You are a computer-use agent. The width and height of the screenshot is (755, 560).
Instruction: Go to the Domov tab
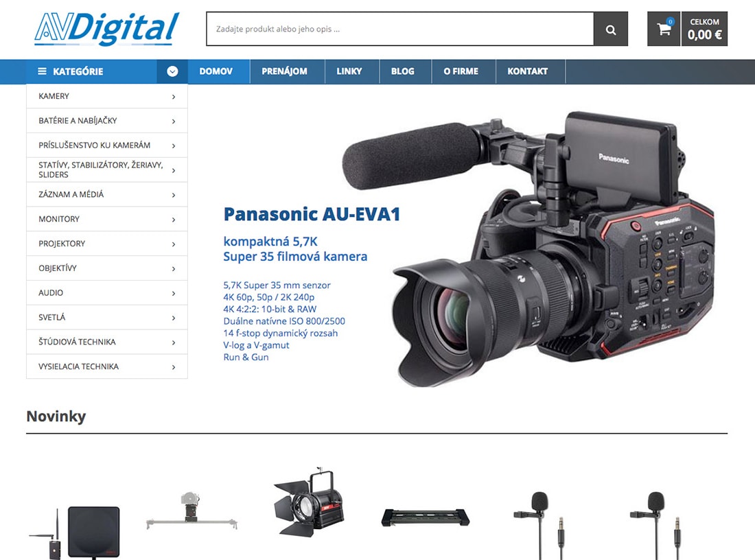216,71
